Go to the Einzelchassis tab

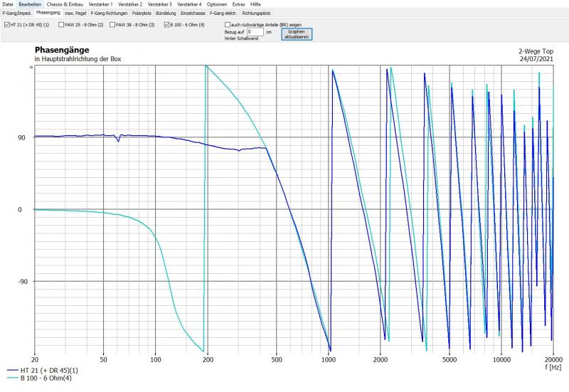tap(193, 14)
